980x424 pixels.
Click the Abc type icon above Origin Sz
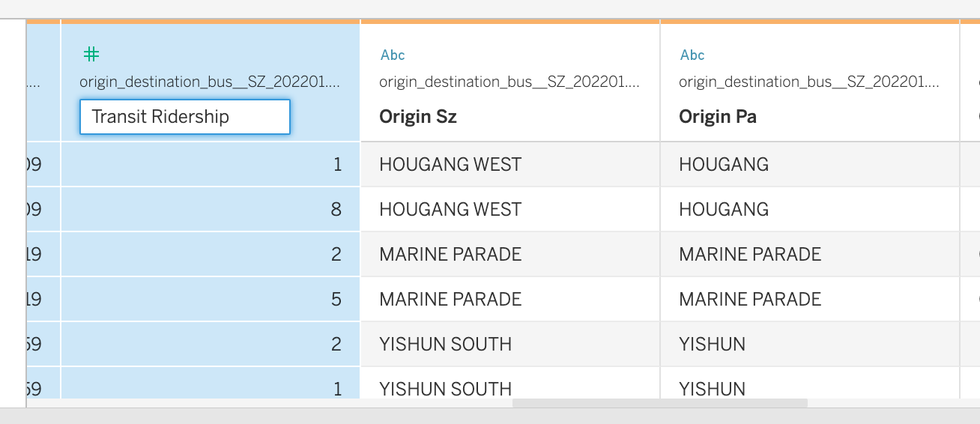click(393, 55)
